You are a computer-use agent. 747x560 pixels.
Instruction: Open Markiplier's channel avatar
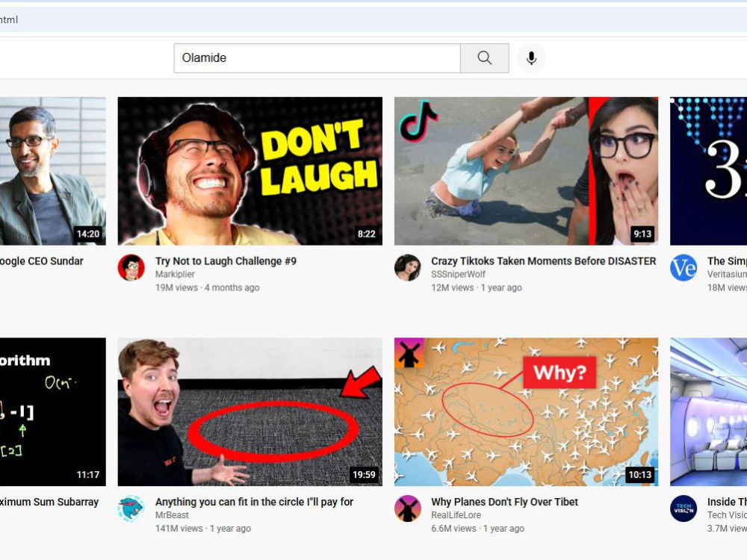click(131, 267)
